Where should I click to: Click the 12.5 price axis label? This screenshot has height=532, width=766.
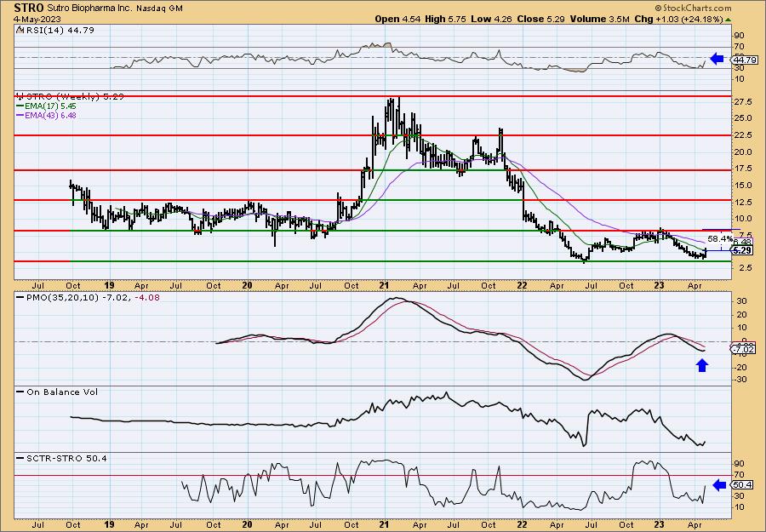tap(742, 203)
